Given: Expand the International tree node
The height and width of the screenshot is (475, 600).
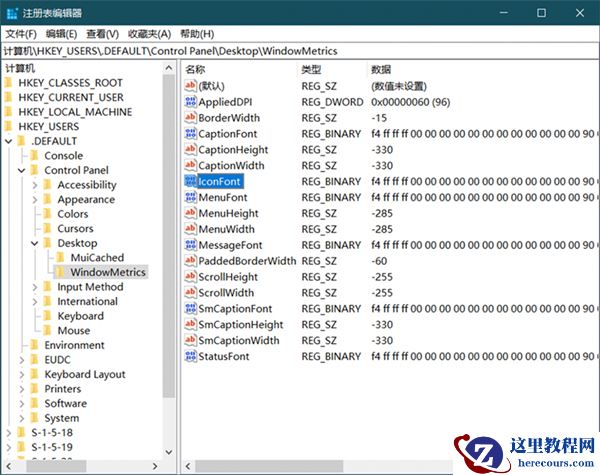Looking at the screenshot, I should (x=35, y=301).
